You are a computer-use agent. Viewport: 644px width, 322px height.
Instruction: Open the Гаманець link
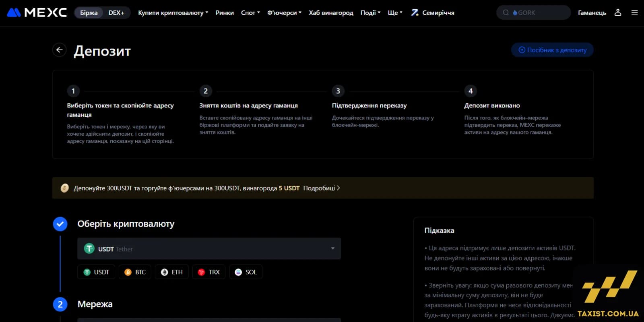[592, 13]
